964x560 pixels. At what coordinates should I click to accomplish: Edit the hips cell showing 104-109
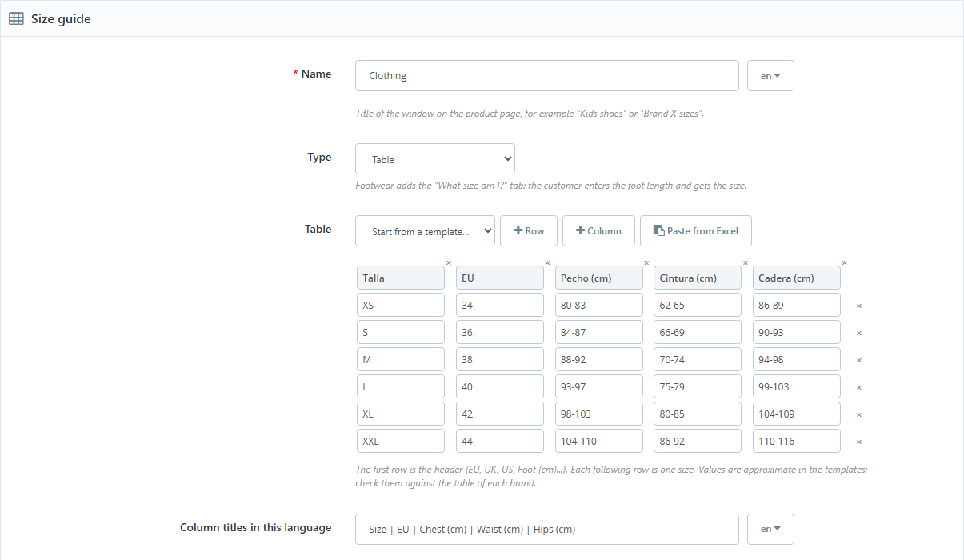point(797,414)
